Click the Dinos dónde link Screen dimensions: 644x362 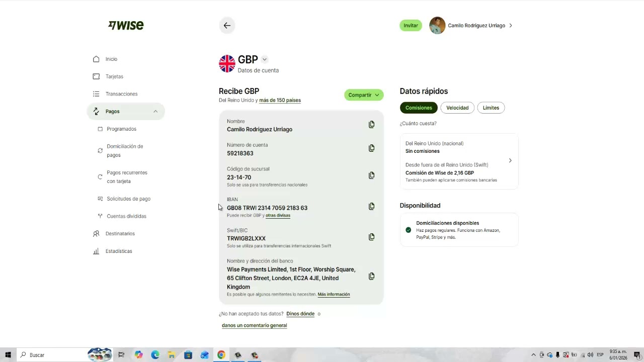tap(300, 314)
